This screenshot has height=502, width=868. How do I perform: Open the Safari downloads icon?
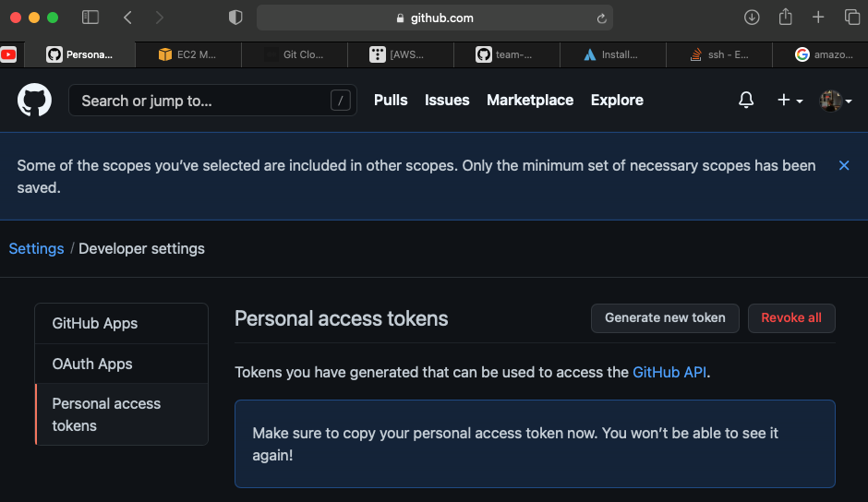pyautogui.click(x=752, y=18)
